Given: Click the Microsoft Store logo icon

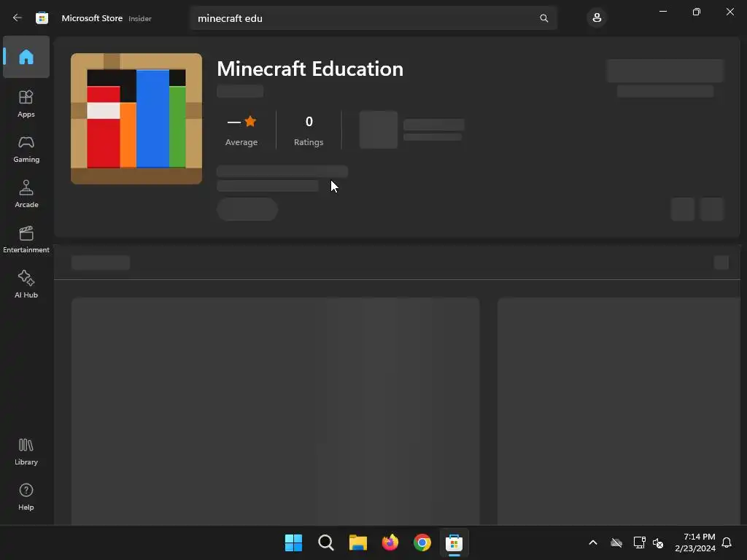Looking at the screenshot, I should [42, 18].
